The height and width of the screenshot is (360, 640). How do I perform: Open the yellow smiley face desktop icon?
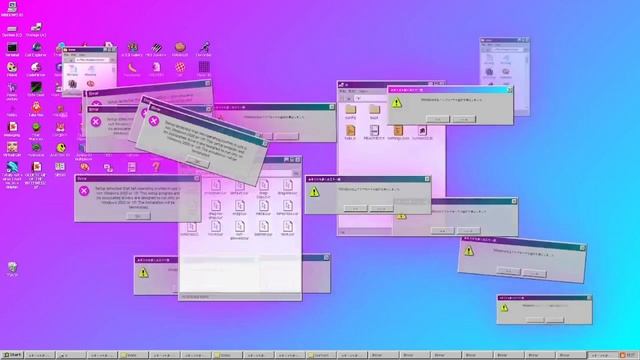(60, 147)
